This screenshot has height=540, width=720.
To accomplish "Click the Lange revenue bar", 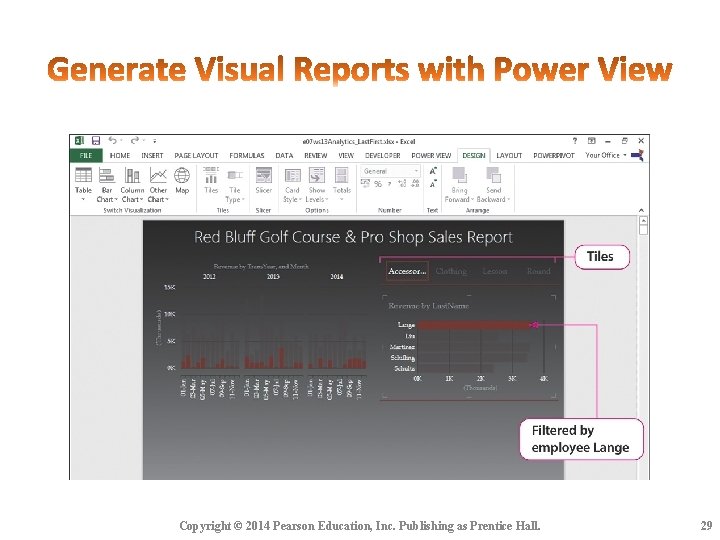I will [x=475, y=325].
